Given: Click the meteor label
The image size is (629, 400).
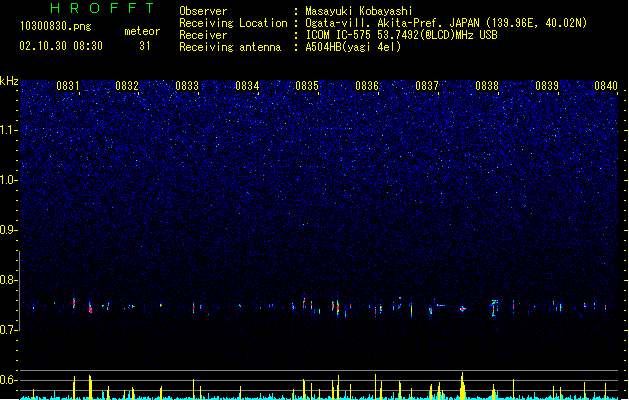Looking at the screenshot, I should point(142,31).
